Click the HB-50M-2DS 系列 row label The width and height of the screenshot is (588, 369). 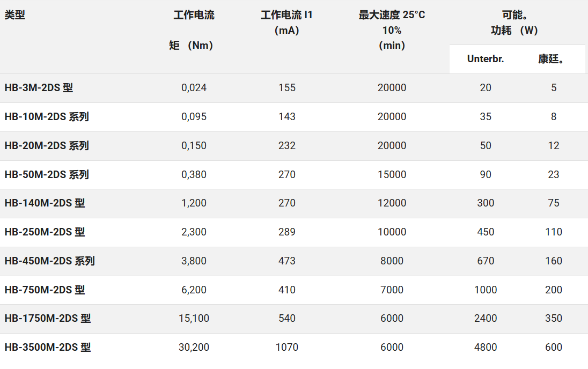[47, 175]
